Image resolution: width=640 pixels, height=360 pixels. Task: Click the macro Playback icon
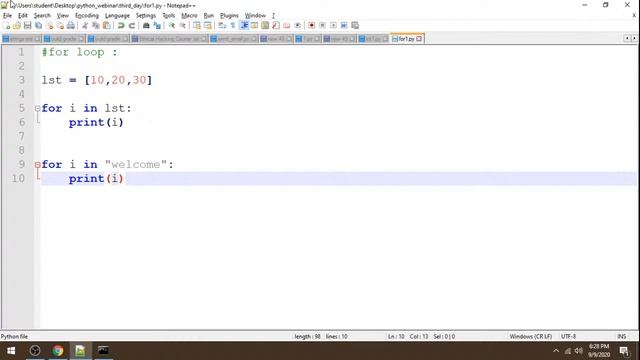[333, 25]
